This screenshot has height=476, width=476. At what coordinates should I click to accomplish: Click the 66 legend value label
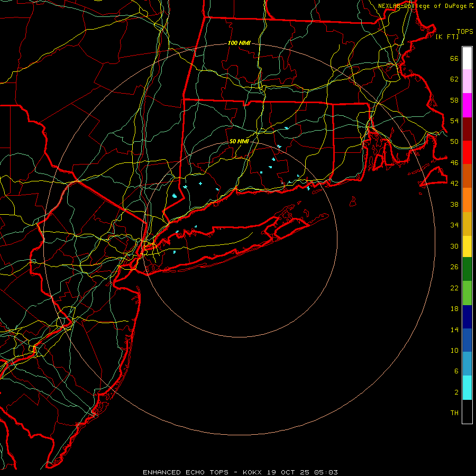[x=454, y=58]
